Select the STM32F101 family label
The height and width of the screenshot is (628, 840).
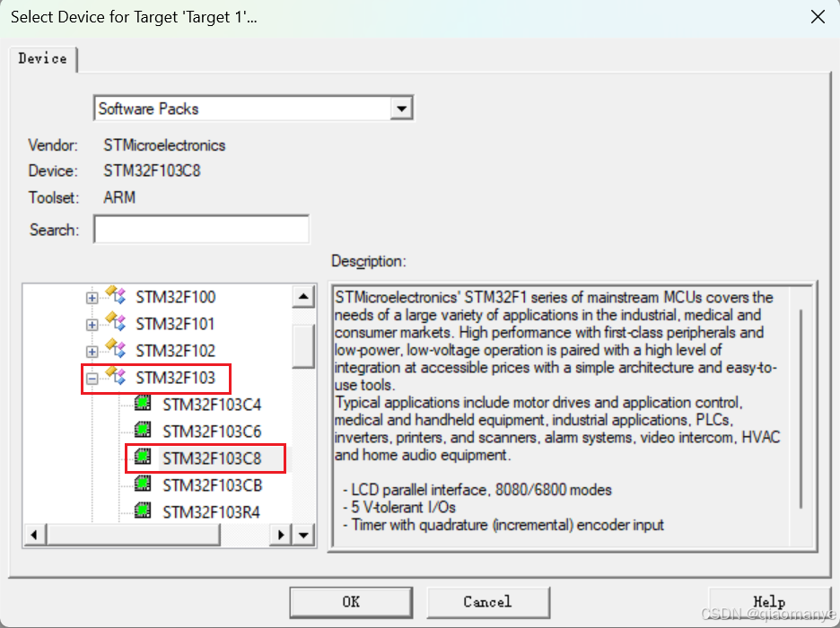point(175,324)
